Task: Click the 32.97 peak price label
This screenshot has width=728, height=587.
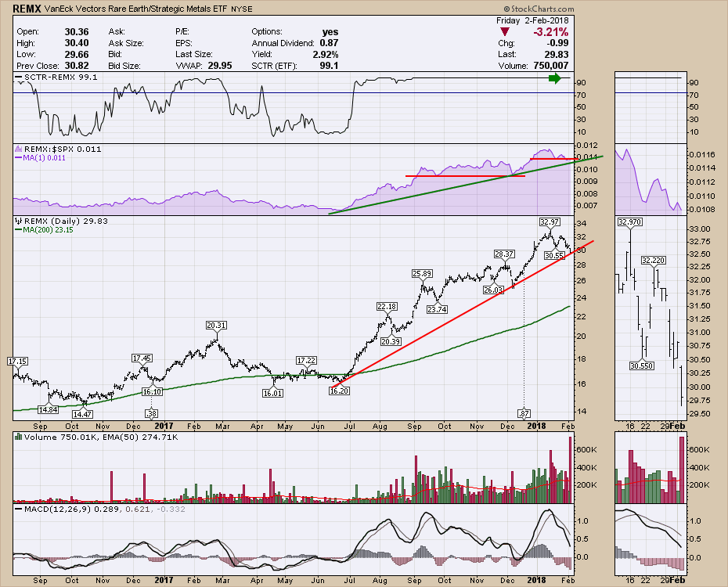Action: coord(550,221)
